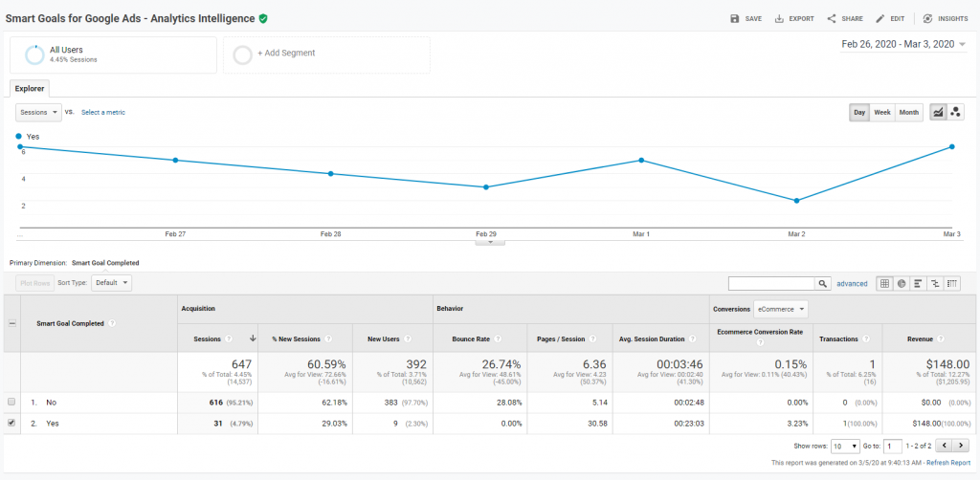This screenshot has height=480, width=980.
Task: Collapse table with header minus box
Action: [11, 323]
